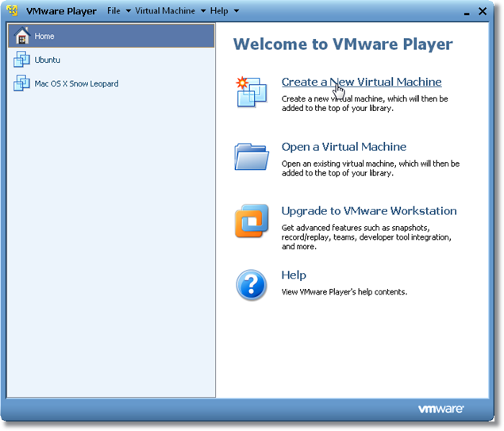The width and height of the screenshot is (504, 431).
Task: Select Home in the library list
Action: (111, 36)
